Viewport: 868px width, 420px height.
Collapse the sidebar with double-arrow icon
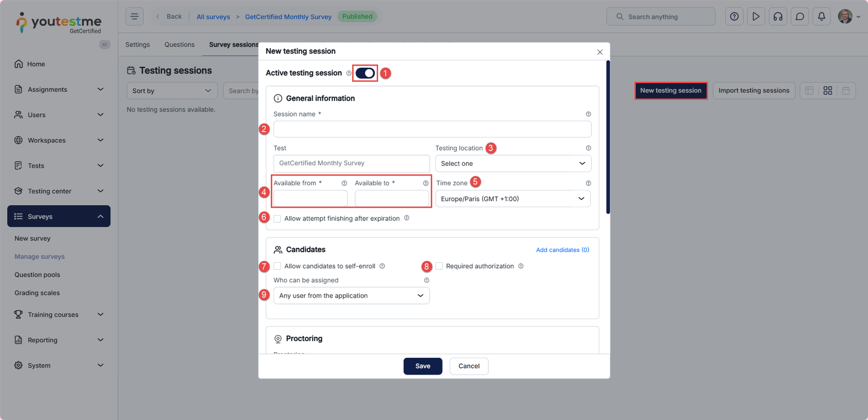[x=105, y=44]
